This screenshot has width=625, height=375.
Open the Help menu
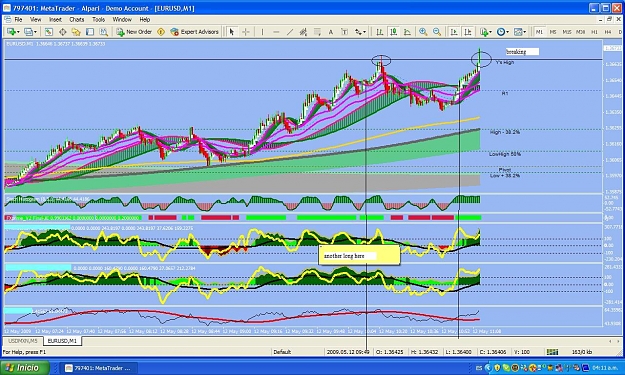[x=145, y=20]
